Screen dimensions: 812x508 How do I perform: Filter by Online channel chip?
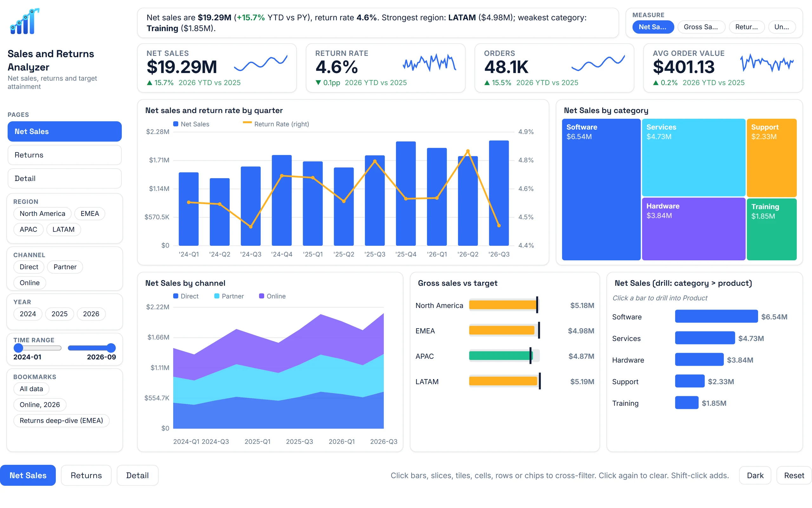click(29, 283)
